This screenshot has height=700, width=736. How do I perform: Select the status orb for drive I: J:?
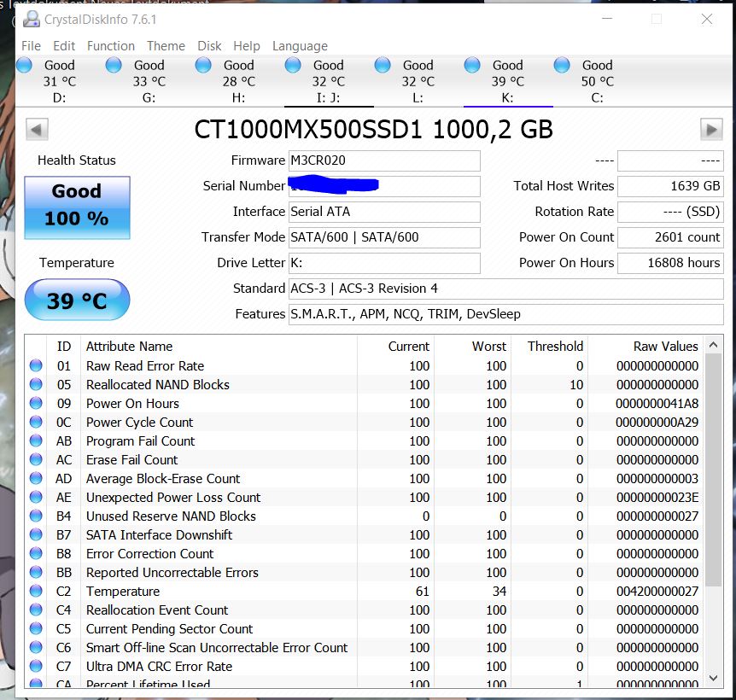pyautogui.click(x=293, y=65)
